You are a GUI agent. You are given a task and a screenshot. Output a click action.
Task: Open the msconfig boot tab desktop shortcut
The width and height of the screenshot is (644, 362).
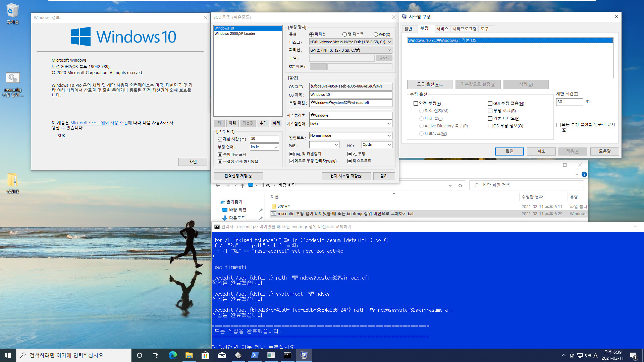pos(12,85)
